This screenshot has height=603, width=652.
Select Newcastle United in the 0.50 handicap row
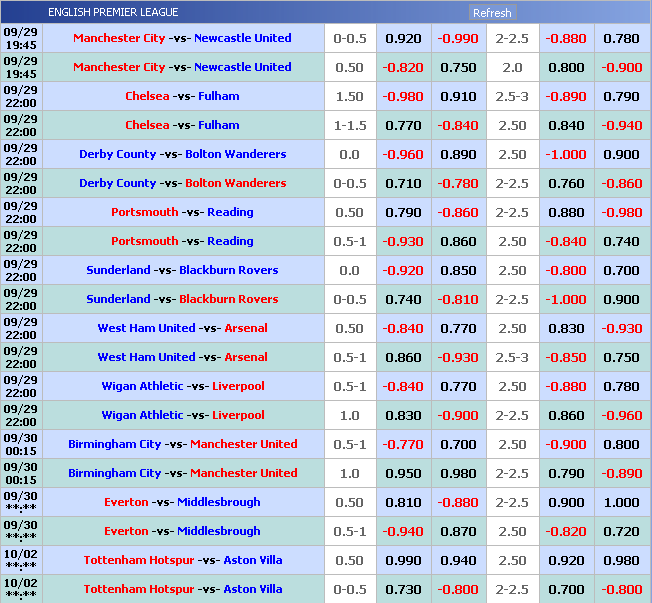[243, 67]
